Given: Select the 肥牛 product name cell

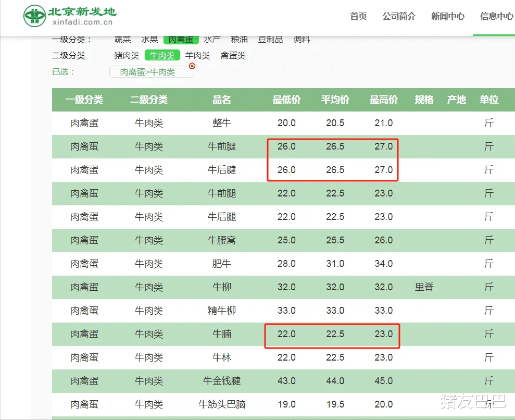Looking at the screenshot, I should pyautogui.click(x=222, y=264).
